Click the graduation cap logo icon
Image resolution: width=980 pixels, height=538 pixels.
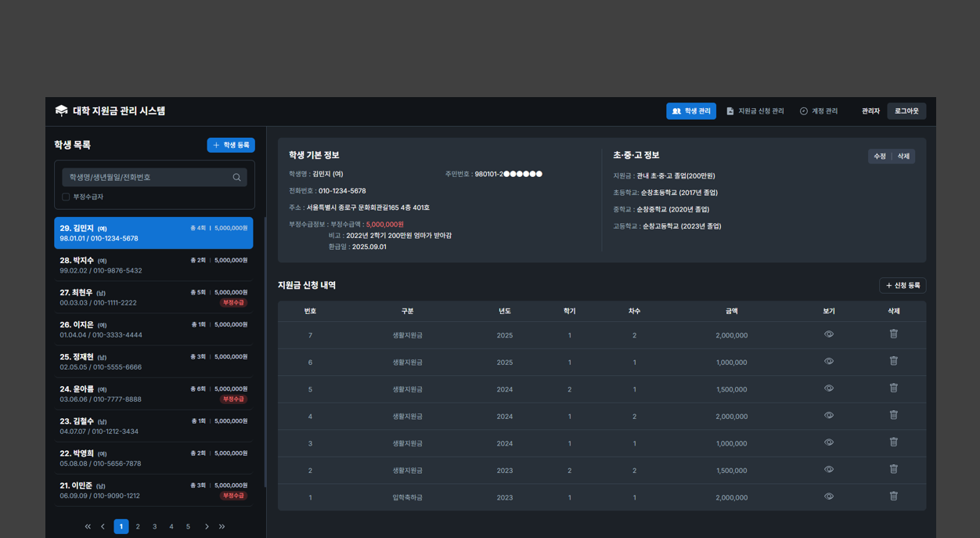61,111
